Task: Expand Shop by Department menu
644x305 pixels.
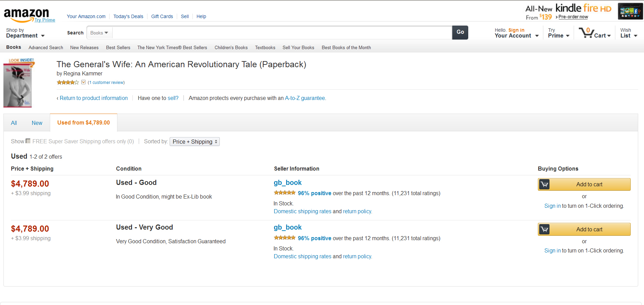Action: point(25,33)
